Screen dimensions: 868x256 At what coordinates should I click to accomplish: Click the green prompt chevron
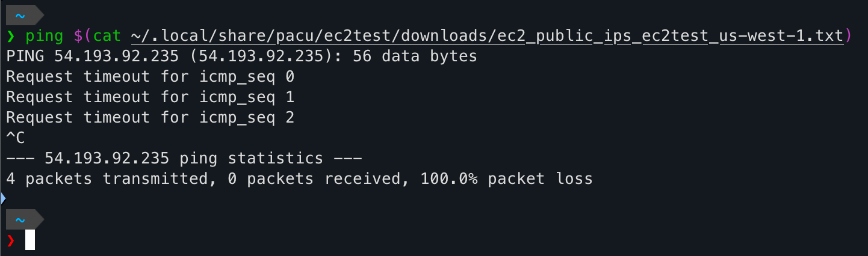click(10, 37)
